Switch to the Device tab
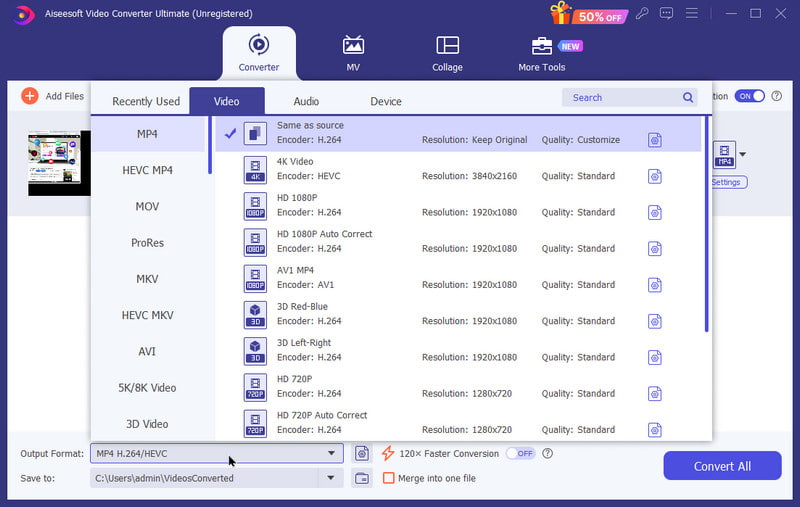The width and height of the screenshot is (800, 507). [x=385, y=101]
